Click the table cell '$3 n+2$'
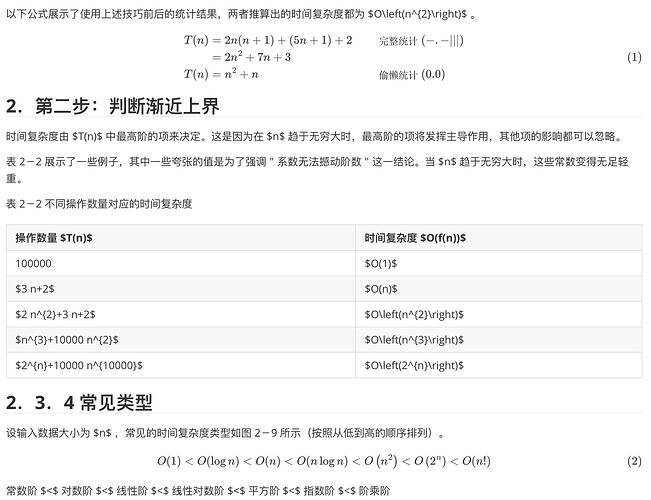651x500 pixels. (181, 289)
